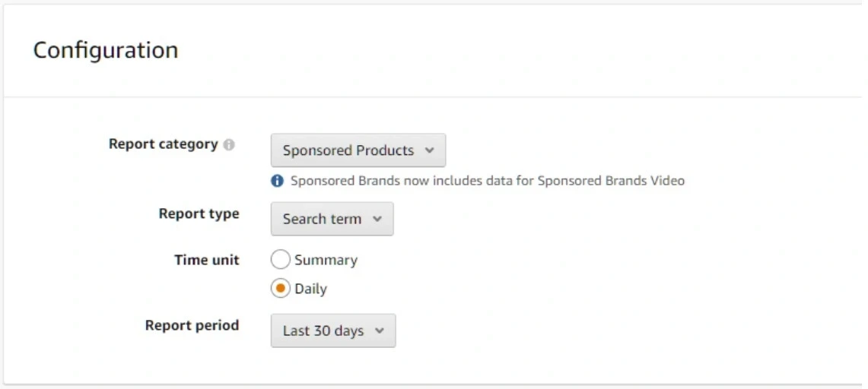
Task: Select the Daily time unit radio button
Action: 281,289
